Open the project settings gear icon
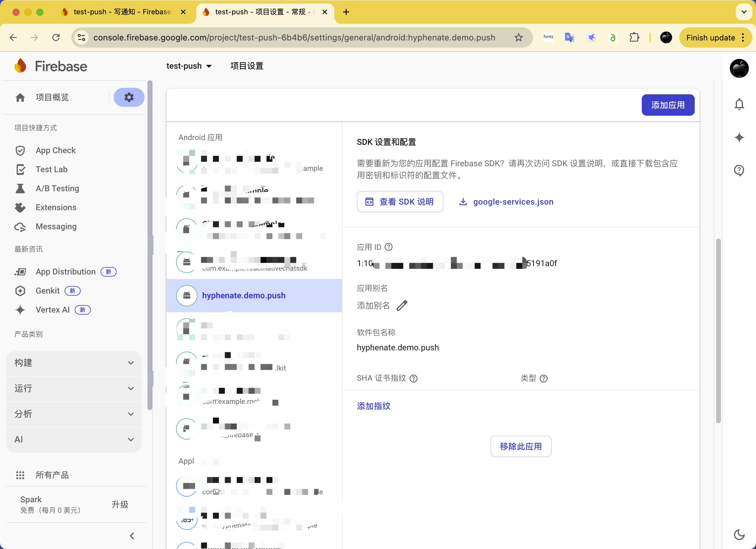Screen dimensions: 756x549 tap(129, 97)
